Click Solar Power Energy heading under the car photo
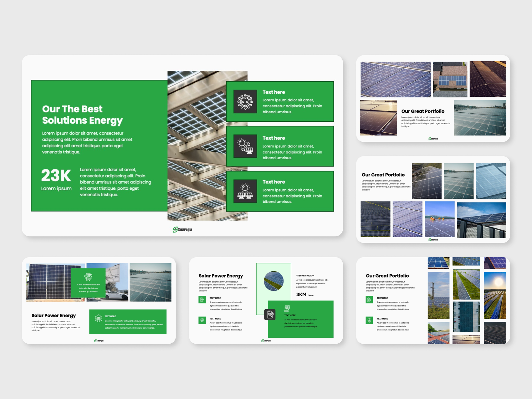This screenshot has height=399, width=532. 54,315
